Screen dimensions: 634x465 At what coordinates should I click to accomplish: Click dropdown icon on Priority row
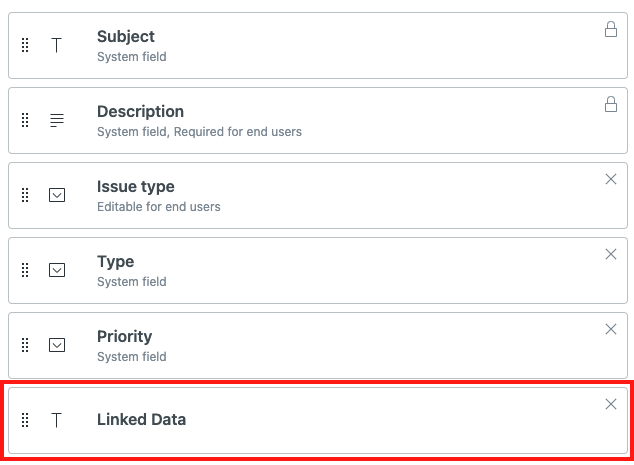tap(57, 345)
